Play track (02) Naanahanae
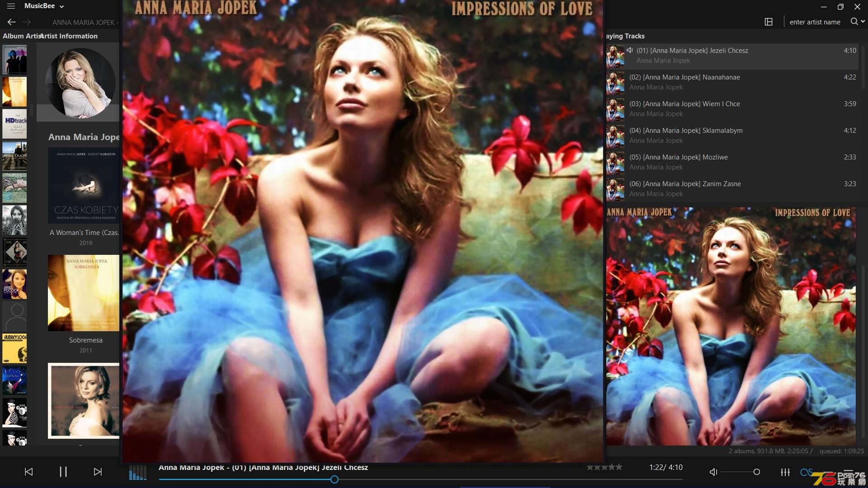 pyautogui.click(x=732, y=82)
